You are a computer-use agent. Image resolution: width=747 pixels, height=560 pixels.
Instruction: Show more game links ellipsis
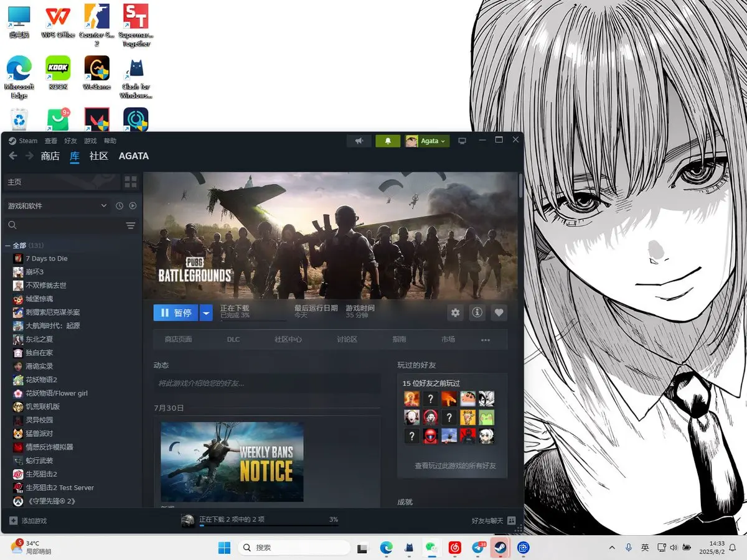point(486,340)
